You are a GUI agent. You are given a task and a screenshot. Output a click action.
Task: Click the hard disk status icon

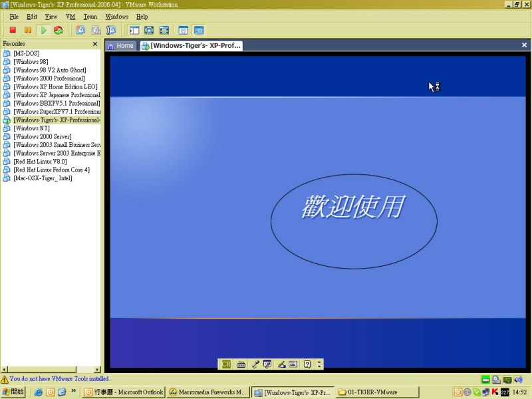coord(485,379)
